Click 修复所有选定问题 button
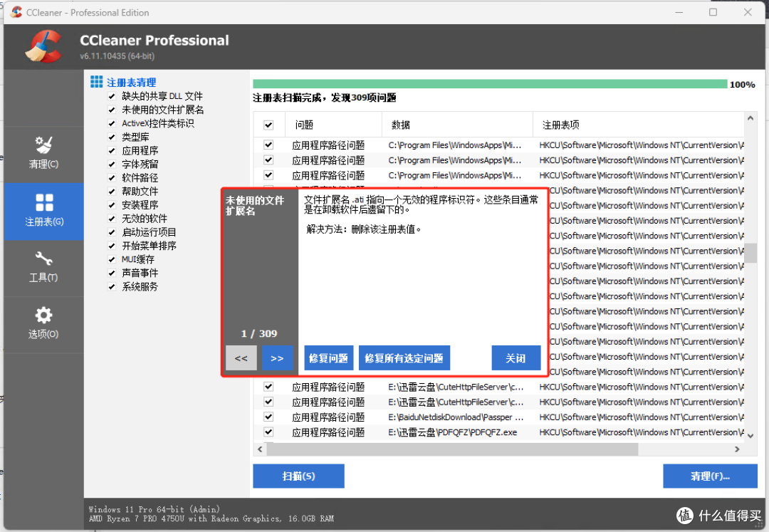The height and width of the screenshot is (532, 769). [x=404, y=358]
